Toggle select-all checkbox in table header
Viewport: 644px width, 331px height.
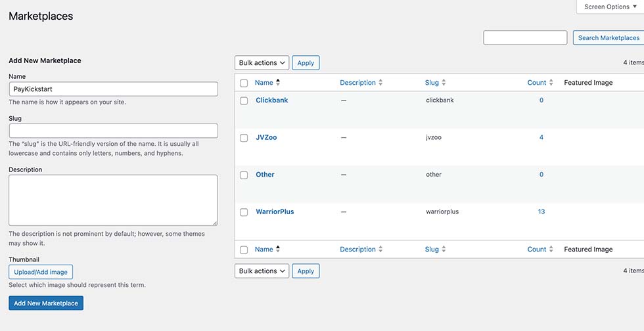(x=244, y=83)
